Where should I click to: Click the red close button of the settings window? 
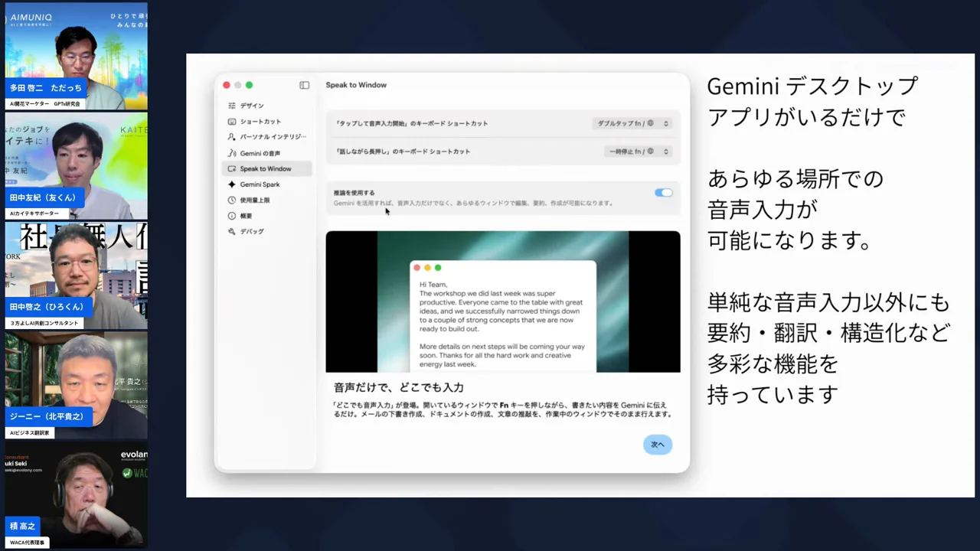227,85
